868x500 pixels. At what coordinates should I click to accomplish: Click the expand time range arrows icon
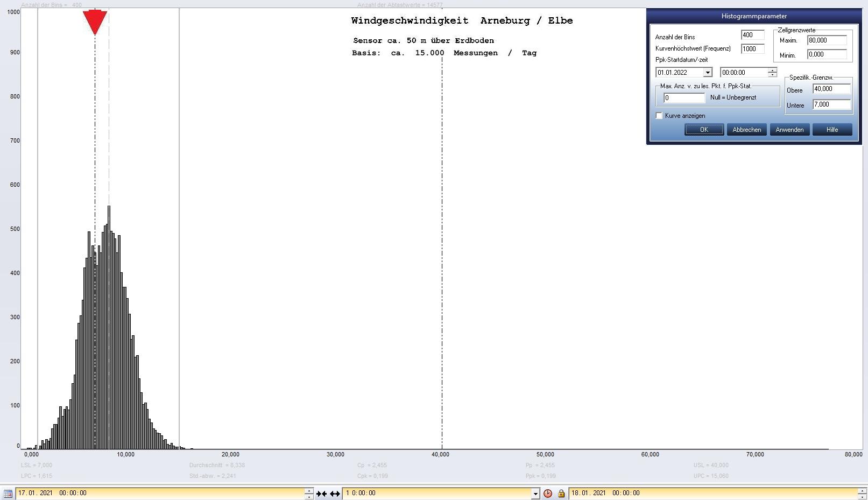tap(335, 494)
